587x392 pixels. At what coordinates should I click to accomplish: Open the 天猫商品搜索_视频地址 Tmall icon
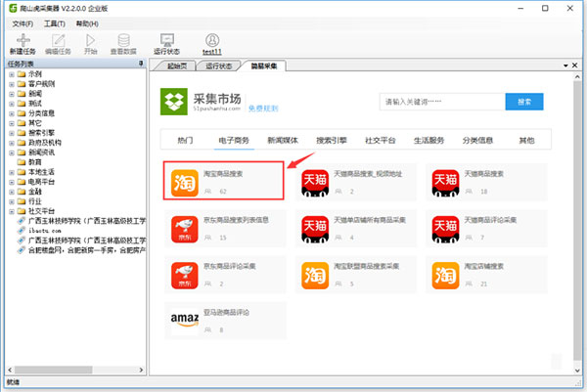[x=315, y=183]
